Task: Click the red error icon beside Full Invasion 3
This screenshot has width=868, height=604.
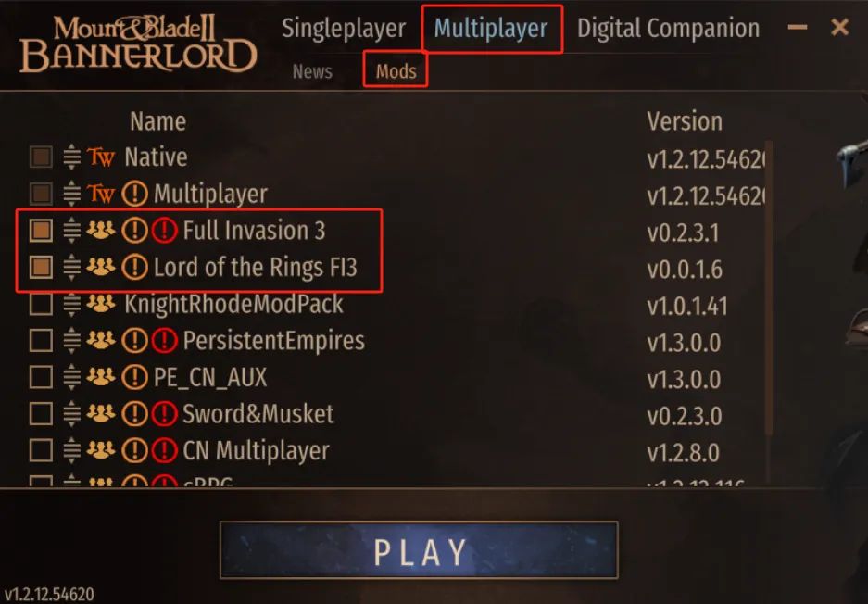Action: click(164, 231)
